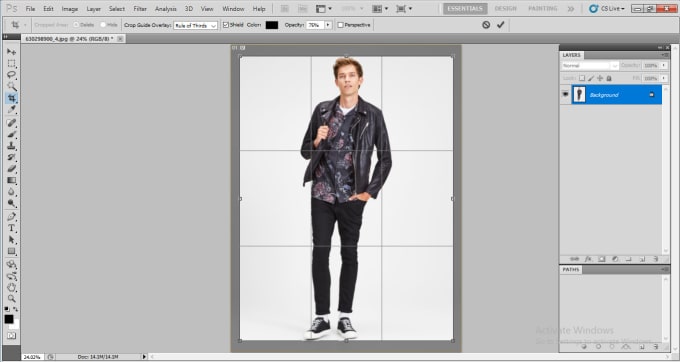The height and width of the screenshot is (362, 680).
Task: Hide the Background layer with the eye icon
Action: 565,95
